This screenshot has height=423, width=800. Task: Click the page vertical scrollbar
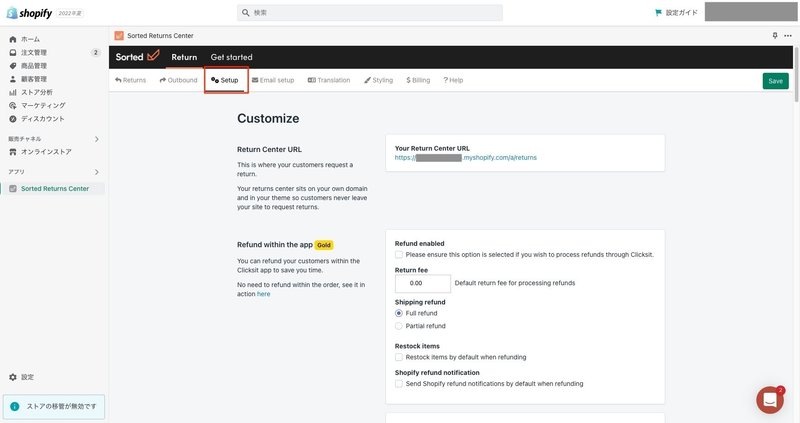tap(796, 74)
